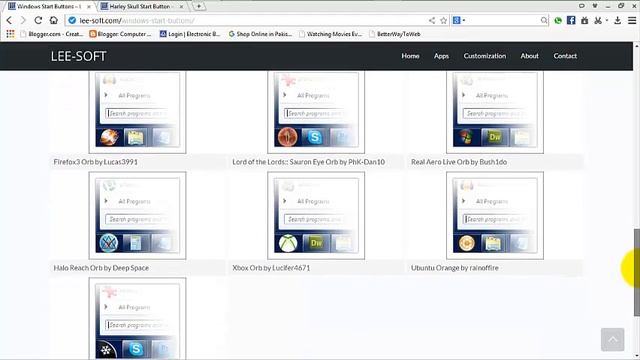This screenshot has height=360, width=640.
Task: Open Blogger.com bookmark
Action: click(x=51, y=34)
